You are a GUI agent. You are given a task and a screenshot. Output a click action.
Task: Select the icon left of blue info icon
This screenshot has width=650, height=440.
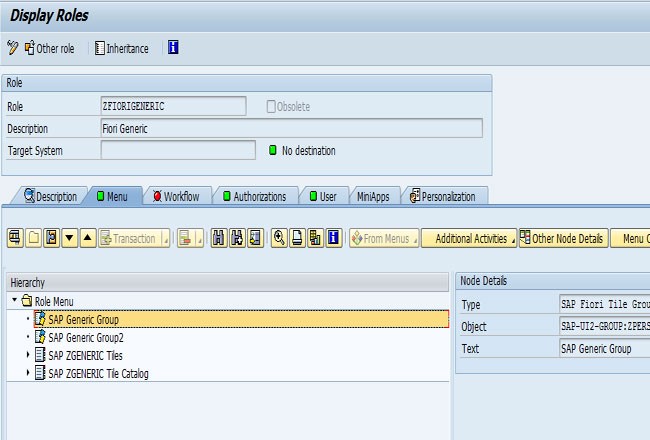coord(315,238)
